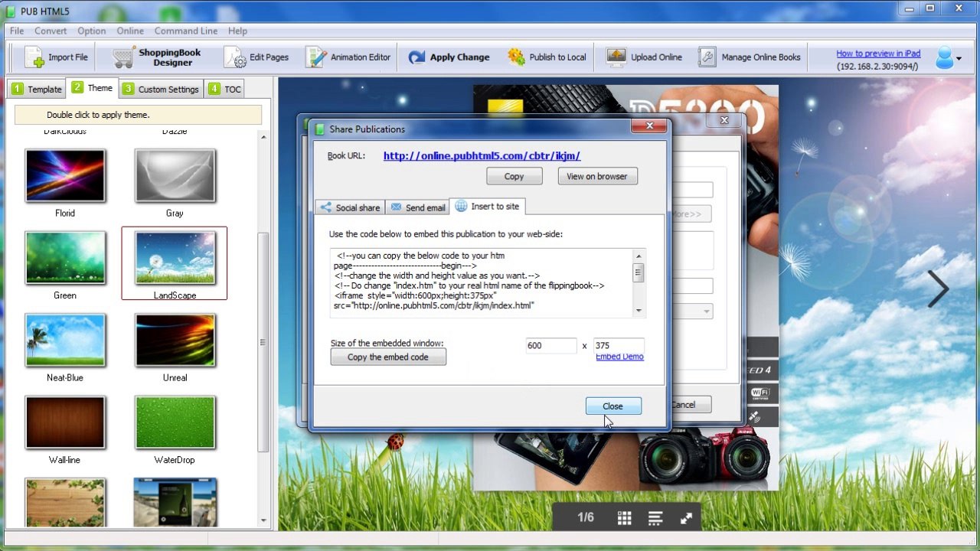This screenshot has height=551, width=980.
Task: Click the 1/6 page indicator
Action: [x=586, y=517]
